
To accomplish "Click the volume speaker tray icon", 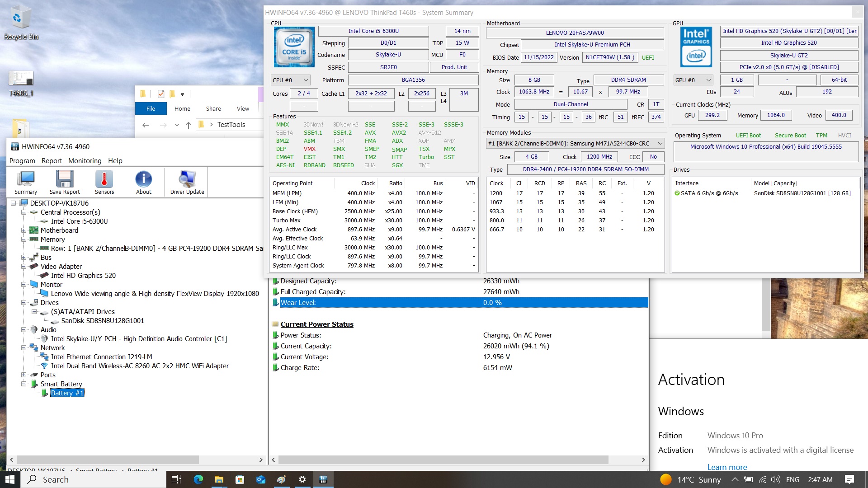I will [x=776, y=479].
